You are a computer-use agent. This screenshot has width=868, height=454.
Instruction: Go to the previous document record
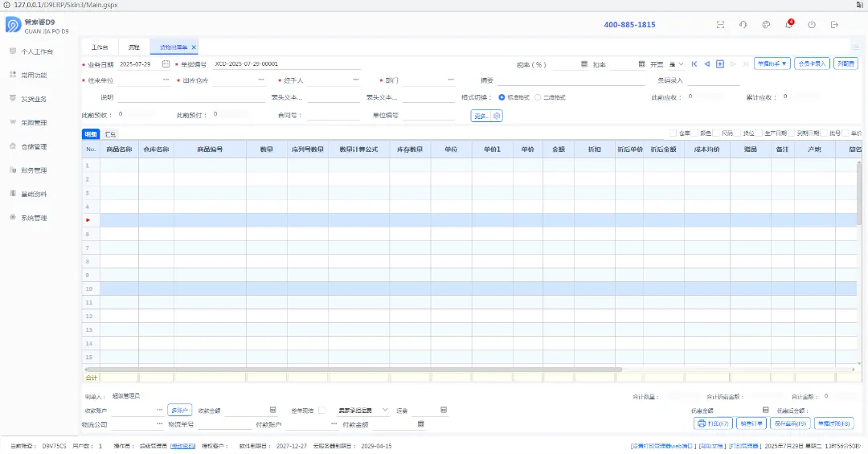(707, 64)
